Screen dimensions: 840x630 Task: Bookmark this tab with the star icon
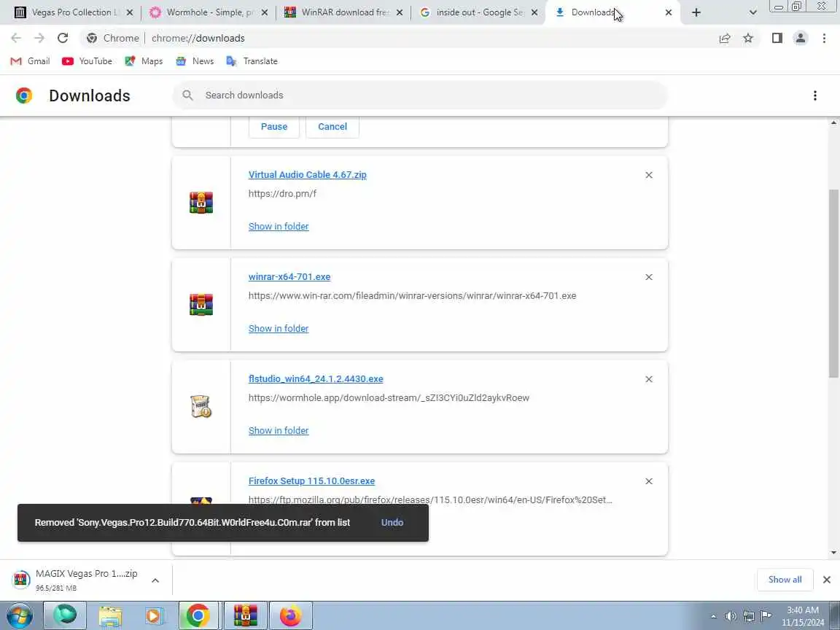[x=748, y=38]
